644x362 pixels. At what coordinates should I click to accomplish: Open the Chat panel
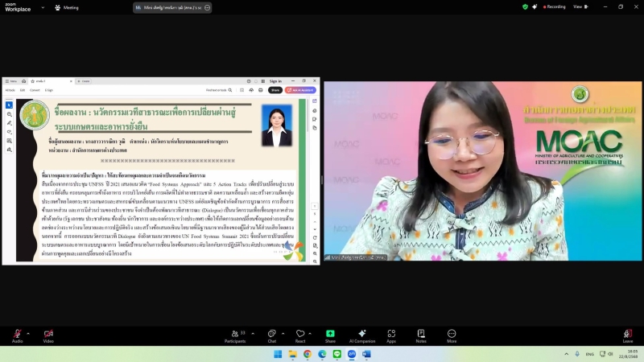click(272, 334)
